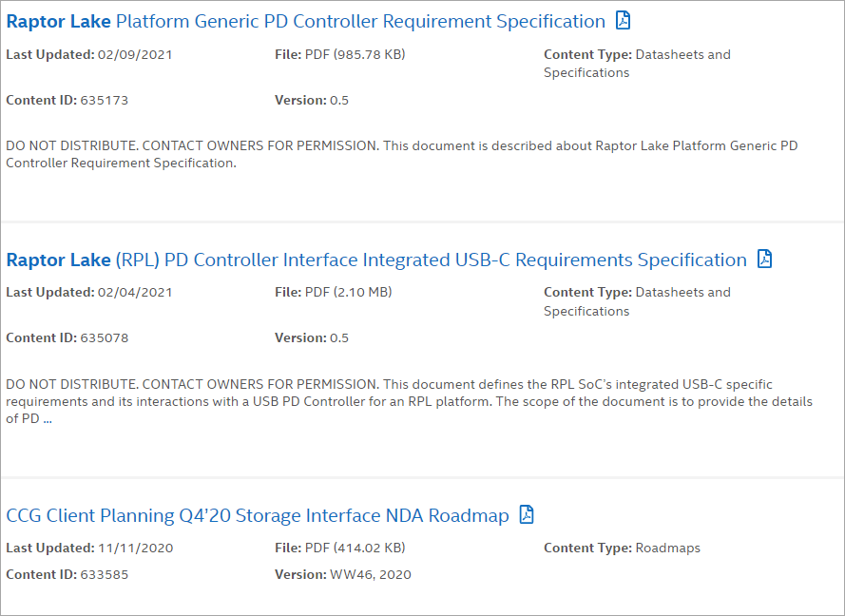Open CCG Client Planning Q4'20 Storage Interface Roadmap
This screenshot has width=845, height=616.
(258, 516)
